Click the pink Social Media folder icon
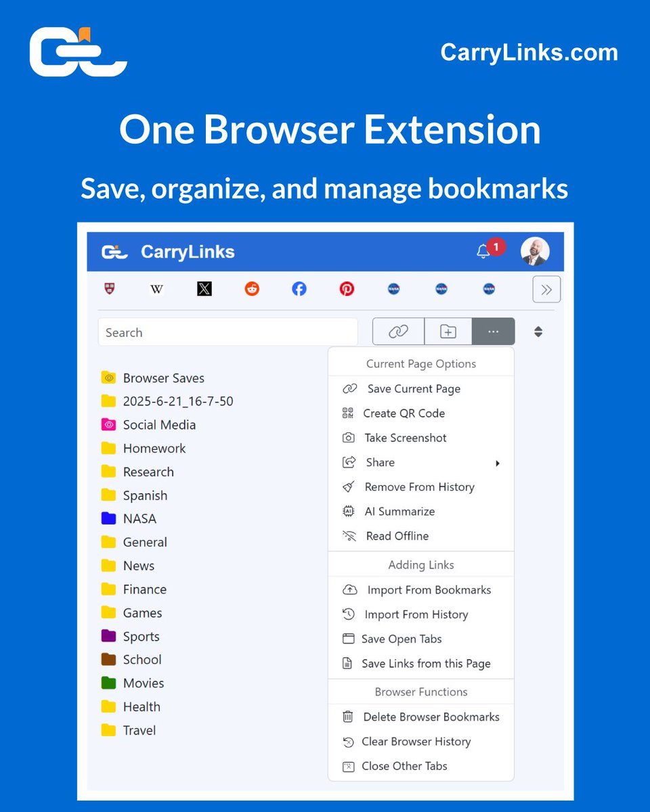Screen dimensions: 650x812 click(108, 424)
